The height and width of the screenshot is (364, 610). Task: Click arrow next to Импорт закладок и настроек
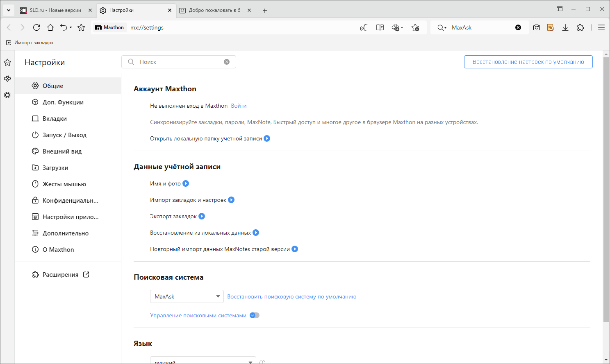(231, 200)
